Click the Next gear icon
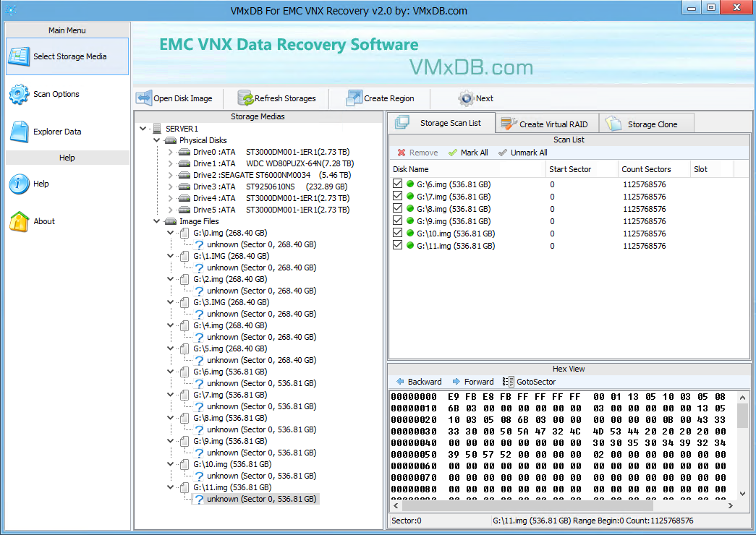 pos(466,98)
